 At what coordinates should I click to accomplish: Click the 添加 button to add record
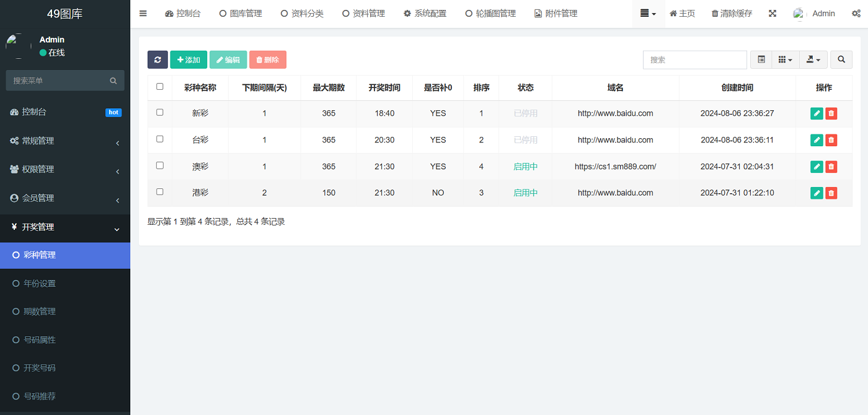188,59
